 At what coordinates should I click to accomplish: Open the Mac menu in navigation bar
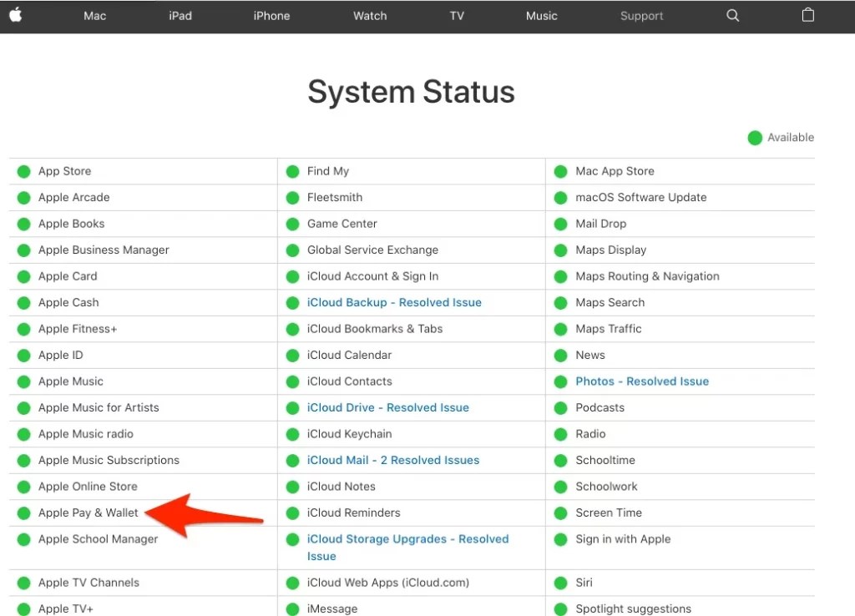[x=95, y=16]
